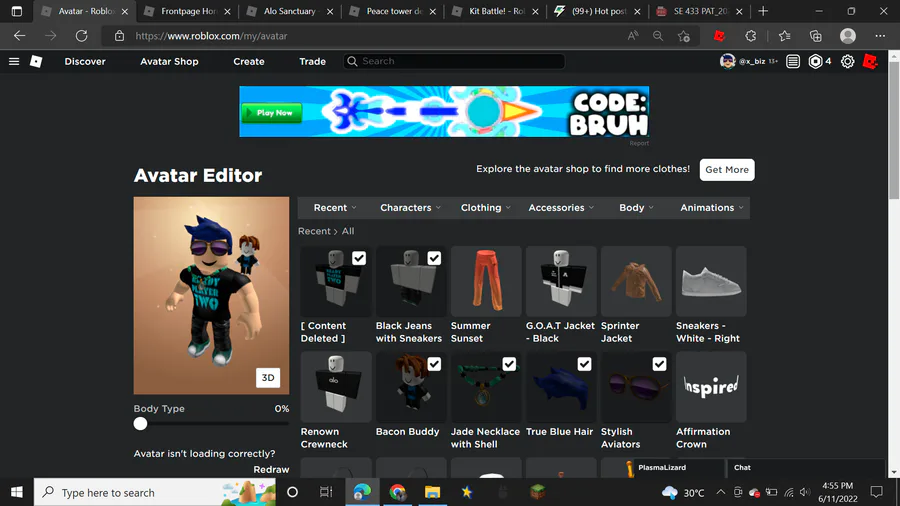Click the browser profile account icon
900x506 pixels.
848,36
